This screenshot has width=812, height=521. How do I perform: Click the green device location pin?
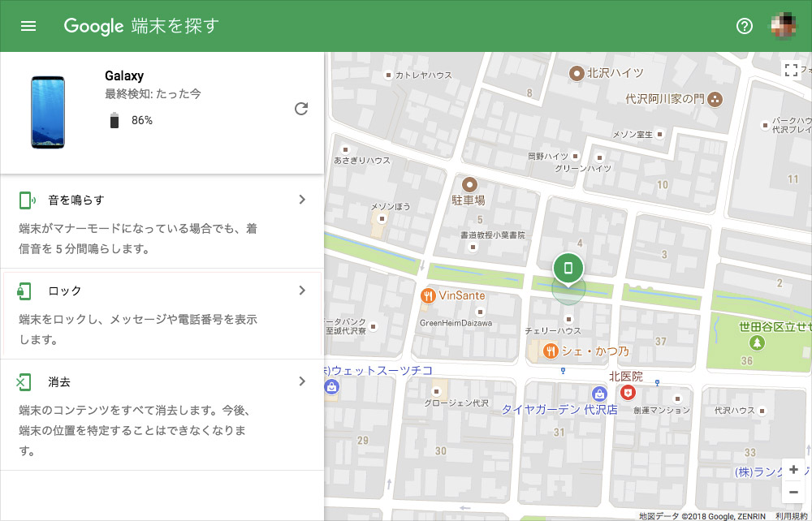(x=568, y=268)
